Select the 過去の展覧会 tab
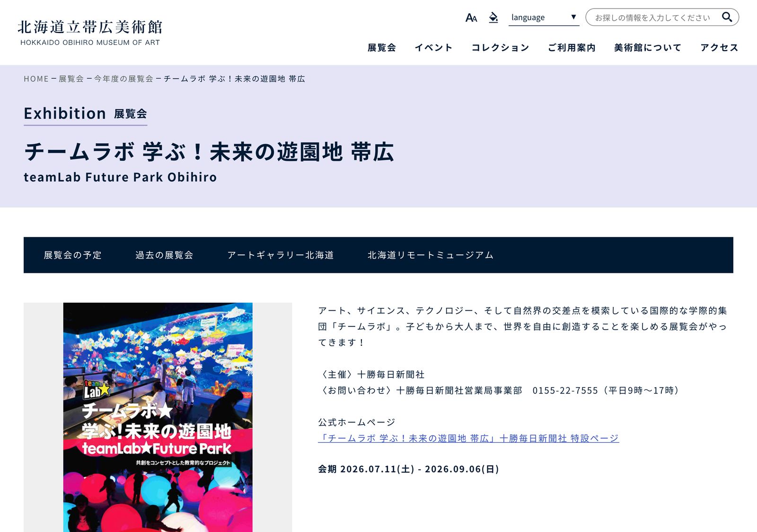This screenshot has width=757, height=532. point(164,255)
